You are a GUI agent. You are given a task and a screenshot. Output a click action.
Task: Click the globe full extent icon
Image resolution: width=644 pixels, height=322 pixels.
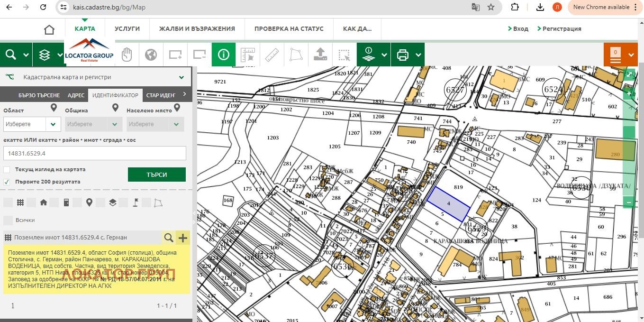[x=151, y=55]
